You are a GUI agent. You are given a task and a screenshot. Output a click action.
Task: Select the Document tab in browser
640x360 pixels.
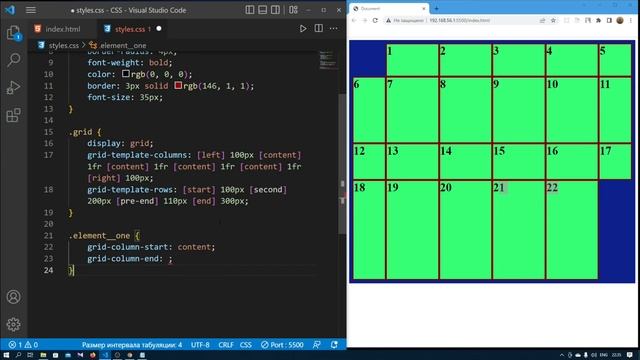click(x=388, y=8)
